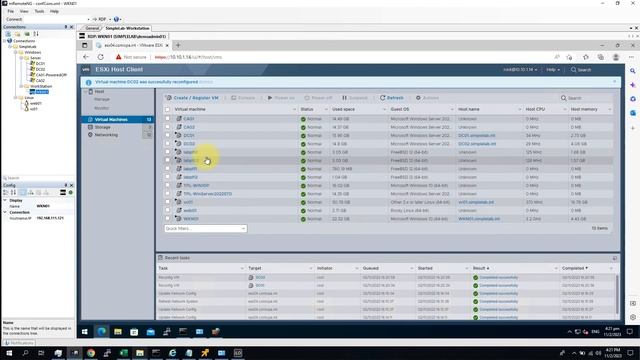Dismiss the DC02 reconfigured notification
Viewport: 640px width, 360px height.
click(614, 82)
